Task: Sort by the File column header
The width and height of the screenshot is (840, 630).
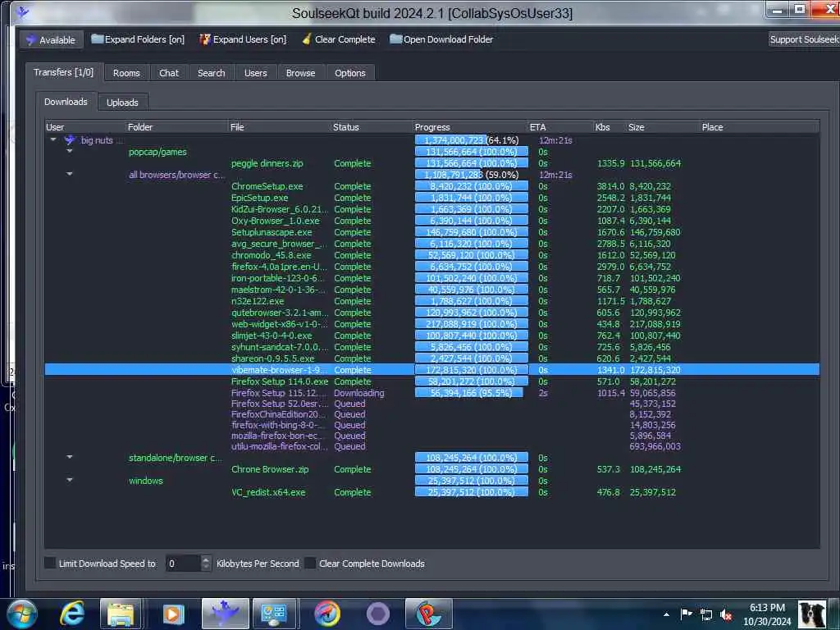Action: [x=281, y=127]
